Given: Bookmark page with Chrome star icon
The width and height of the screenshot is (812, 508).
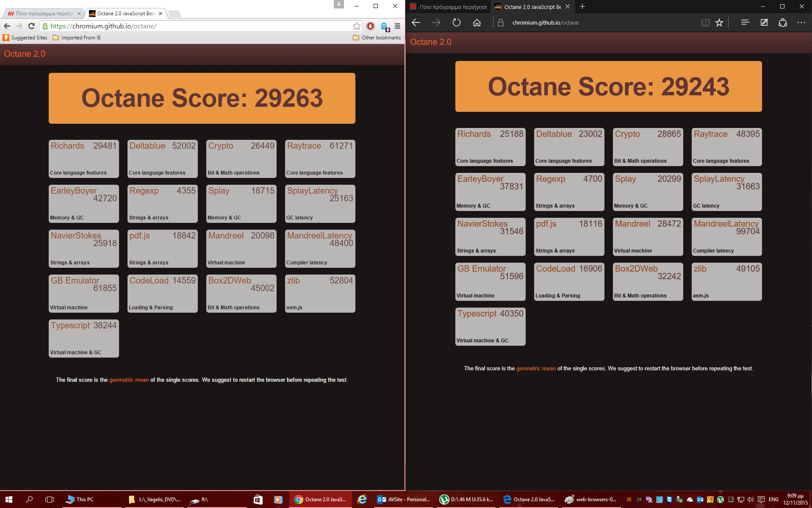Looking at the screenshot, I should click(x=357, y=26).
